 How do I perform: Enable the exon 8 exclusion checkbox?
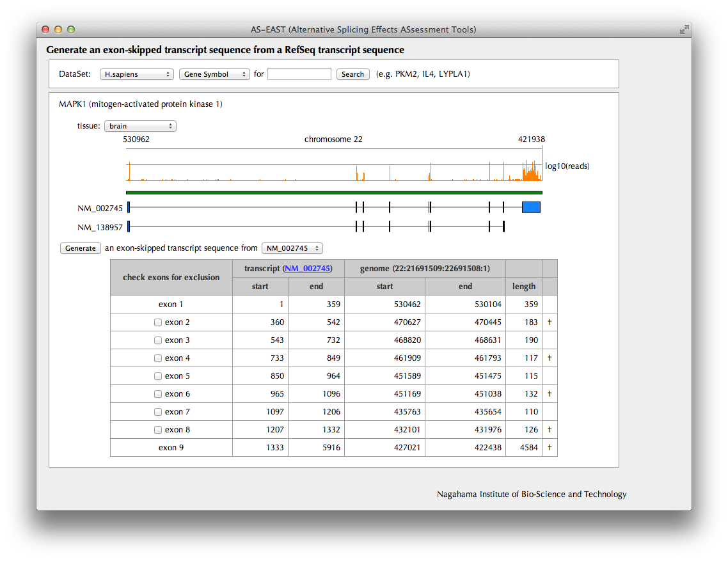[158, 430]
